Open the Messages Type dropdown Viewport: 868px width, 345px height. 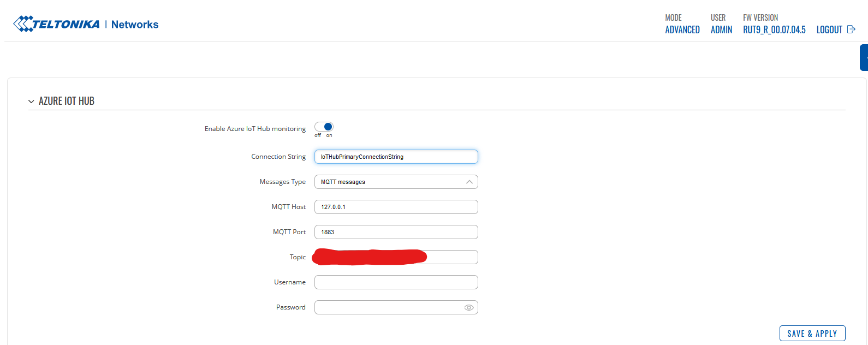pyautogui.click(x=396, y=182)
